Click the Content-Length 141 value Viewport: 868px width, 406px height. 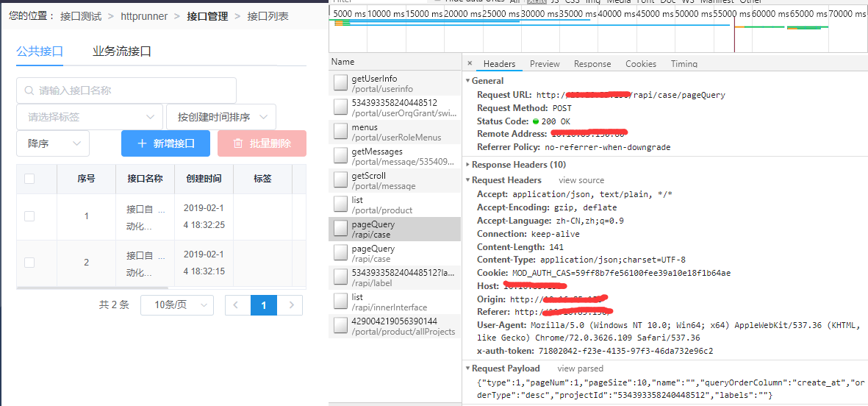tap(556, 246)
